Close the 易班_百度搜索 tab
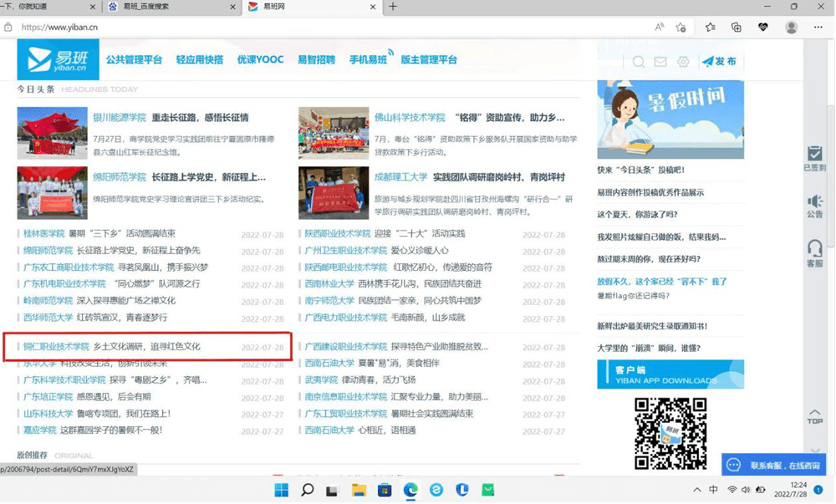The image size is (836, 504). 232,7
